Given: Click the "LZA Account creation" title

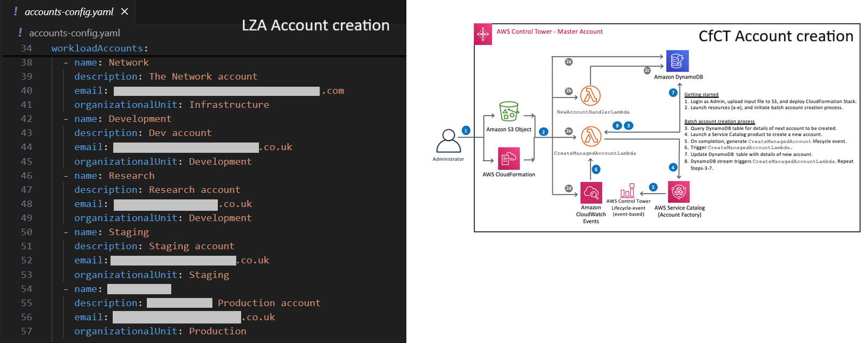Looking at the screenshot, I should click(316, 25).
